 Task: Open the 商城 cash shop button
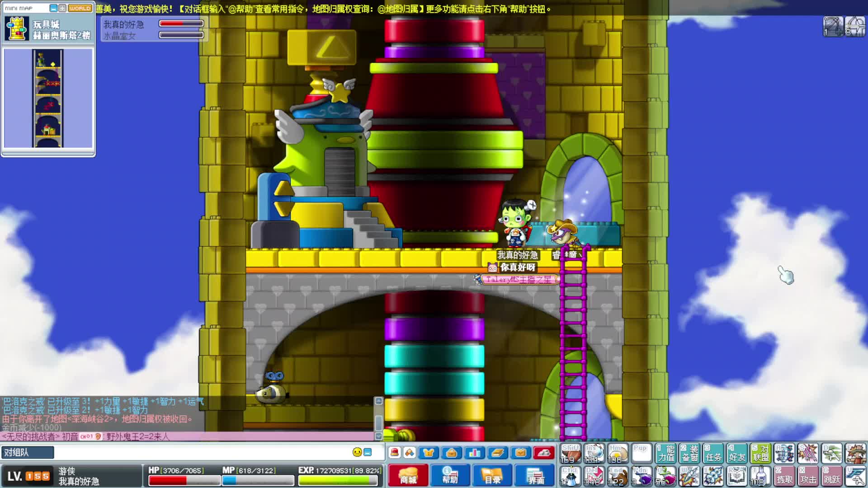(408, 475)
